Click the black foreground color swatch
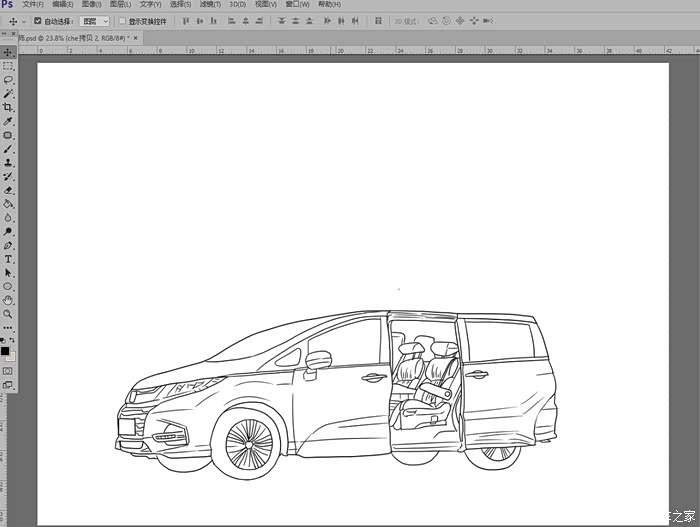This screenshot has width=700, height=527. [5, 351]
